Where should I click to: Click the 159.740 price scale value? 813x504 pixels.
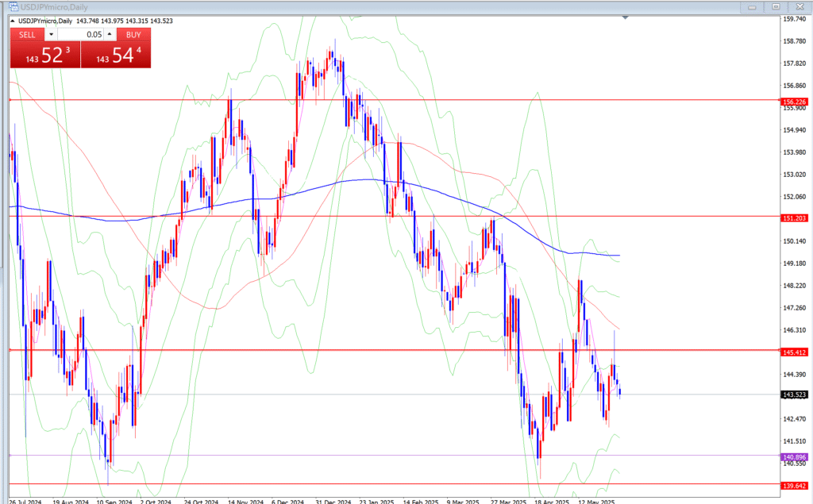pos(794,19)
